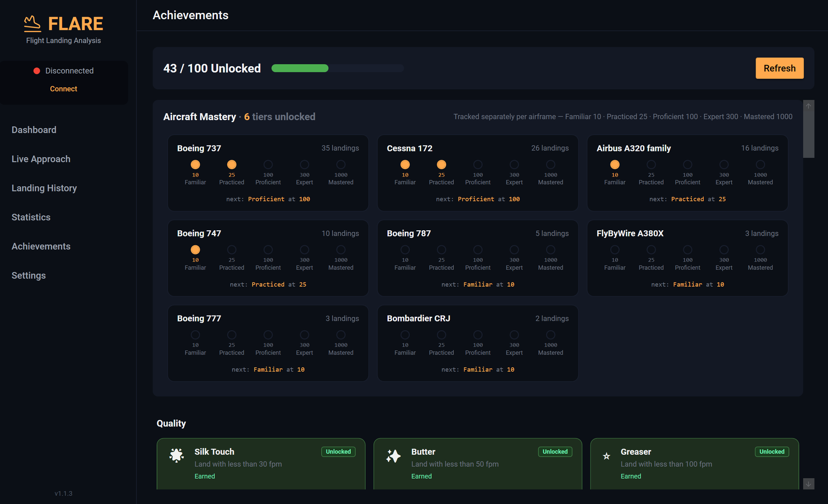Click 'Flight Landing Analysis' subtitle
828x504 pixels.
[64, 40]
